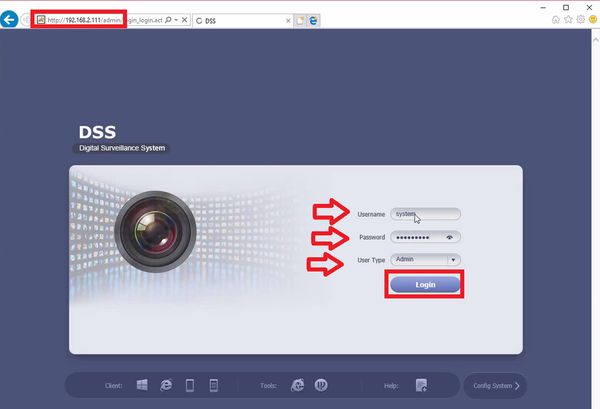The image size is (600, 409).
Task: Open the browser settings gear icon
Action: tap(580, 19)
